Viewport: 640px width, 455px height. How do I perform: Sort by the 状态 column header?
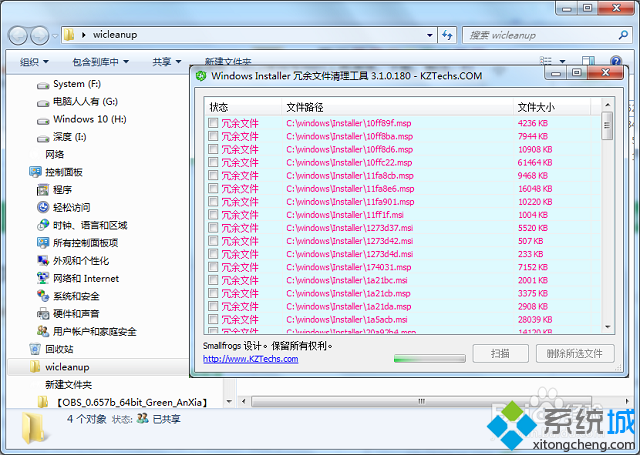[x=242, y=107]
